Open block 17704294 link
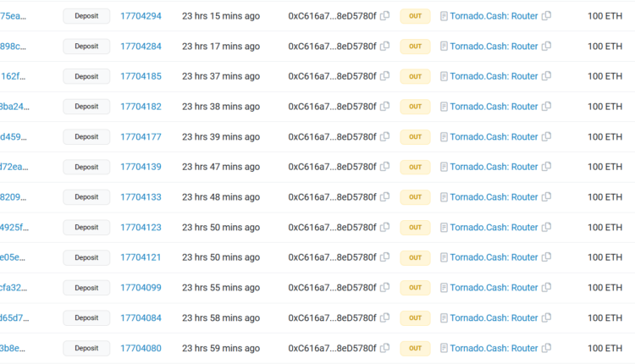Viewport: 635px width, 364px height. tap(141, 16)
